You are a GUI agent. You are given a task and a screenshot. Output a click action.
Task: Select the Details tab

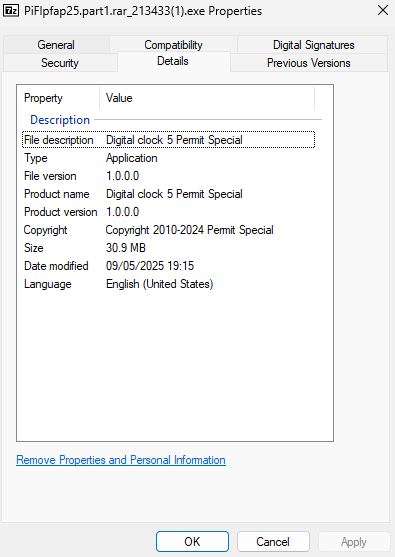(173, 61)
